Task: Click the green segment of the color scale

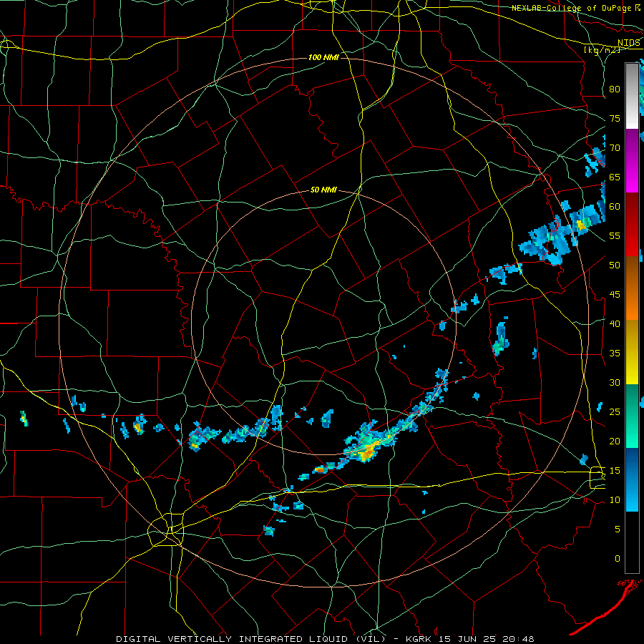Action: point(632,416)
